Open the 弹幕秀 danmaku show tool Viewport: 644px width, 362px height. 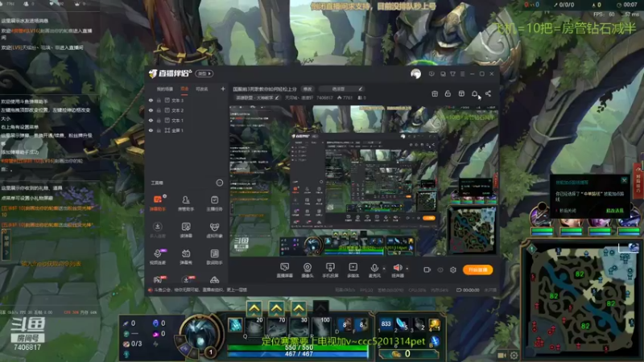pos(186,257)
